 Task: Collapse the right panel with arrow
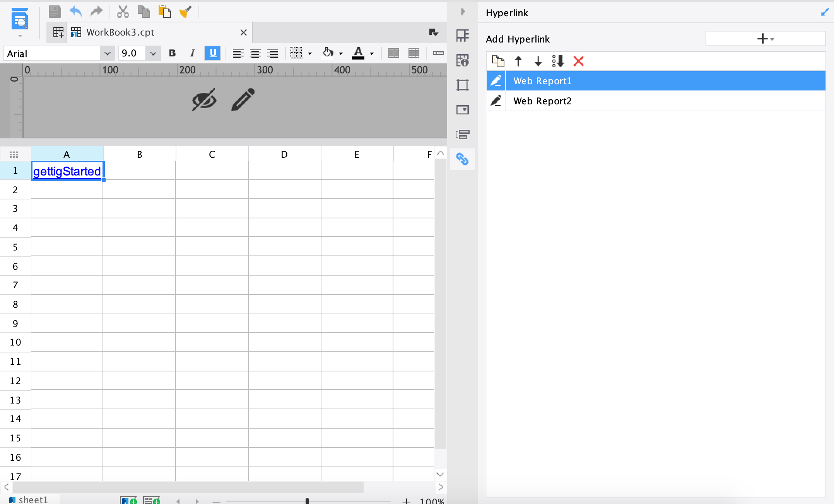(463, 12)
